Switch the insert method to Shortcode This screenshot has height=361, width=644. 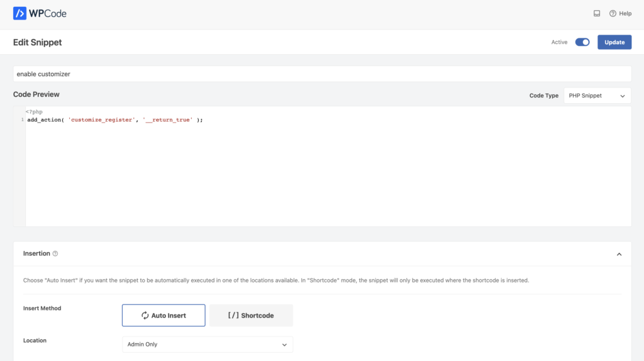click(x=251, y=315)
